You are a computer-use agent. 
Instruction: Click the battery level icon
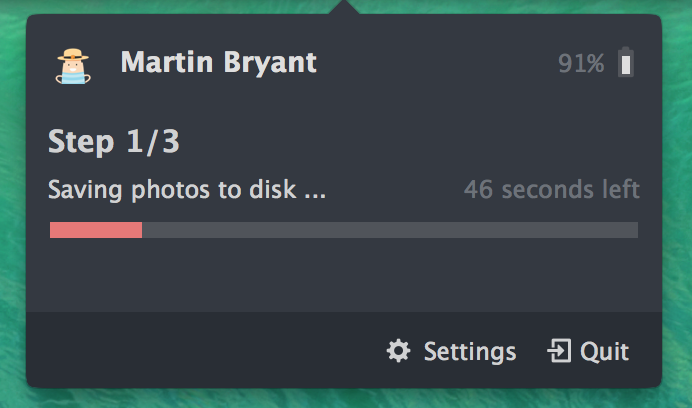pyautogui.click(x=625, y=62)
